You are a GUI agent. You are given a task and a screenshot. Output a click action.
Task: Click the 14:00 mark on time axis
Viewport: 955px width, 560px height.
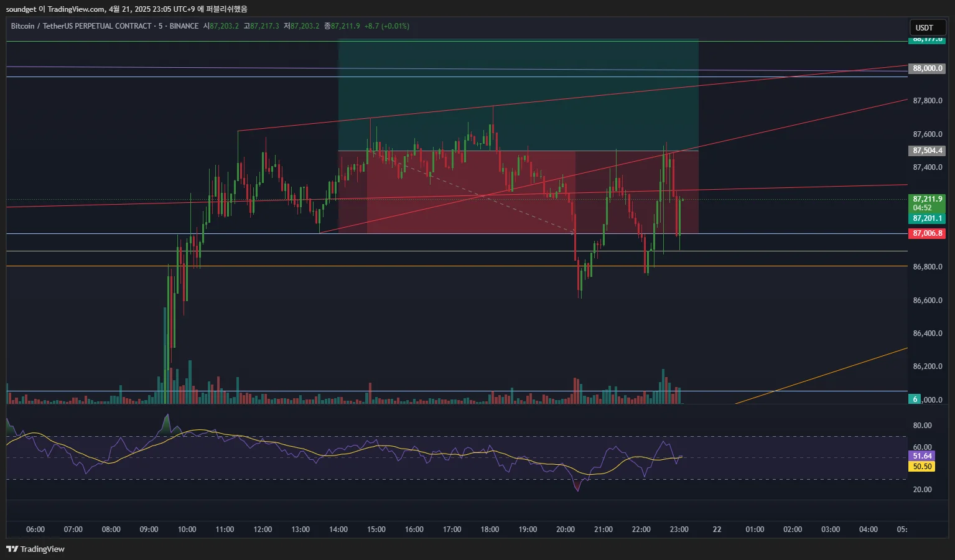[x=338, y=530]
